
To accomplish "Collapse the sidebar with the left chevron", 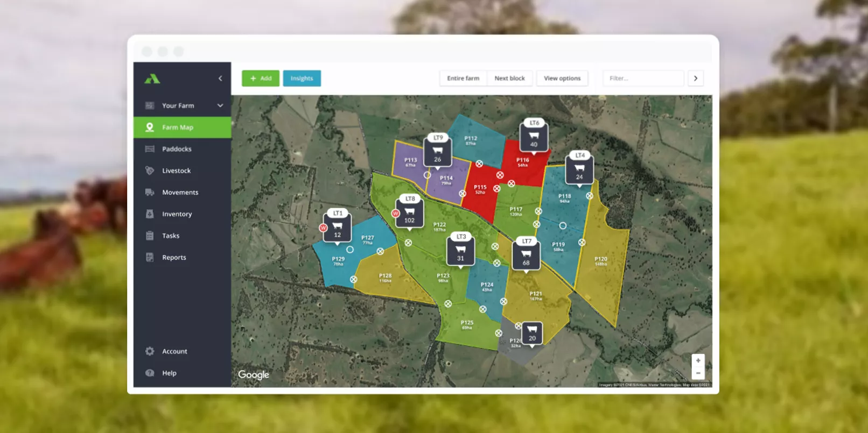I will click(x=220, y=79).
